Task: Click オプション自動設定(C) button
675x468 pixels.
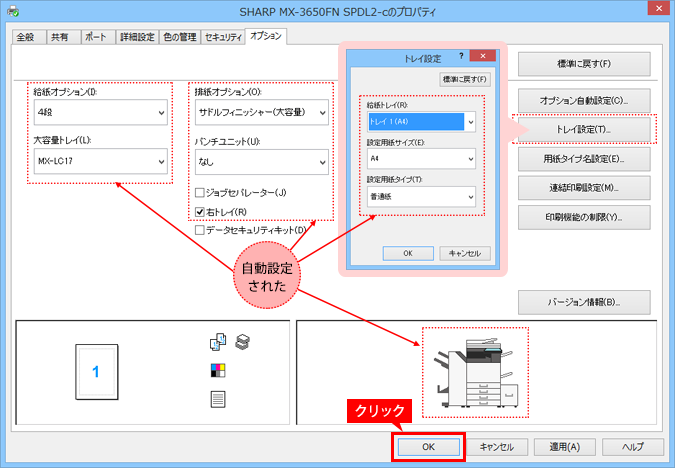Action: [x=584, y=101]
